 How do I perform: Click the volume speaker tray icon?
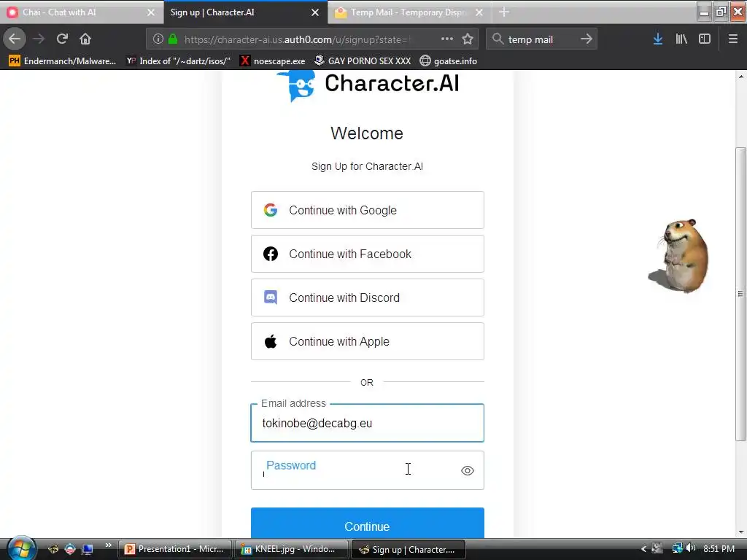tap(691, 548)
